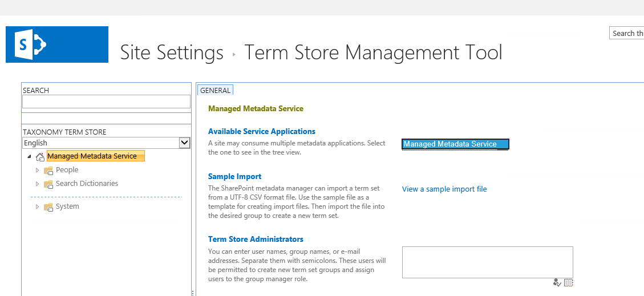Click the Available Service Applications heading
Viewport: 644px width, 296px height.
[262, 131]
